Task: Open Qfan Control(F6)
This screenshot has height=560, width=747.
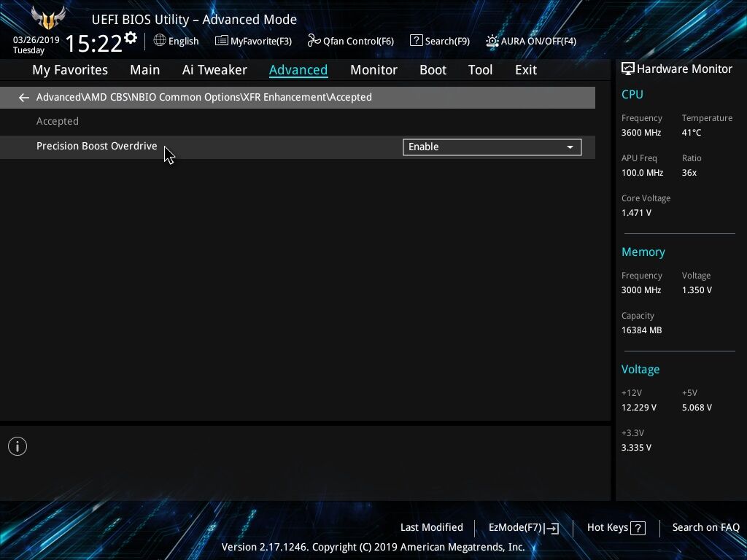Action: click(351, 41)
